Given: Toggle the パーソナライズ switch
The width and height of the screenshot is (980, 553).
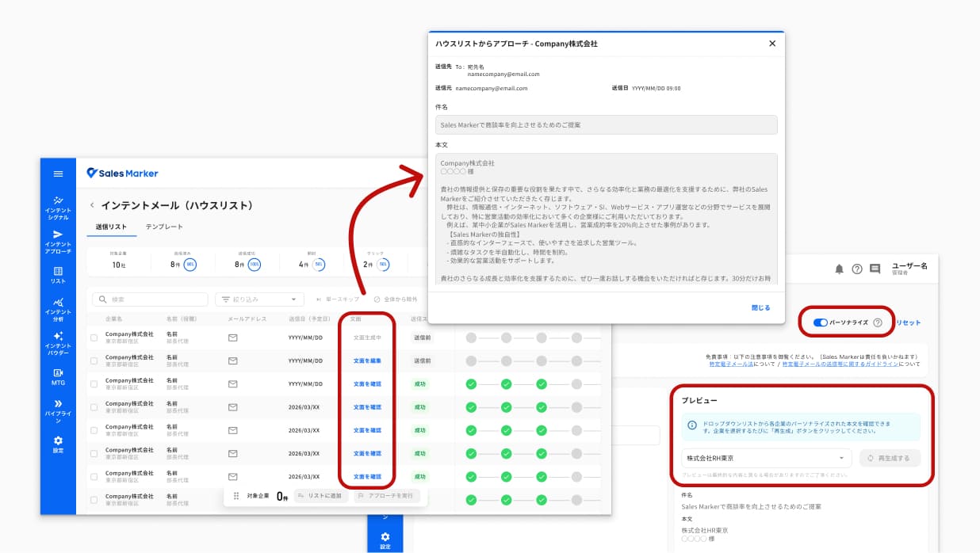Looking at the screenshot, I should click(820, 322).
